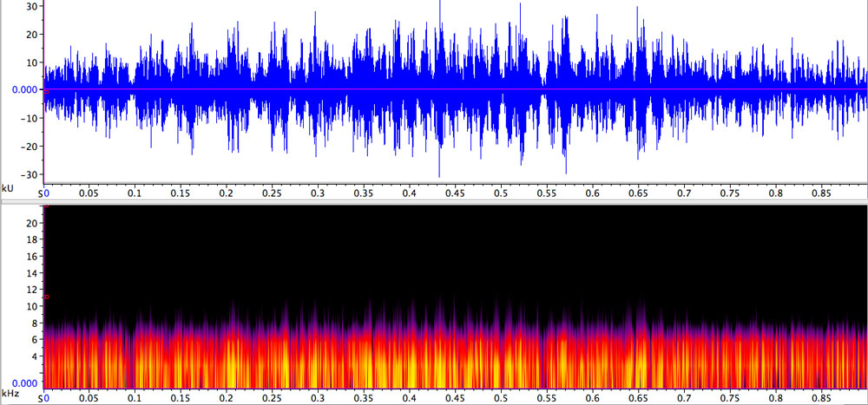Click the blue 0.000 label on frequency axis
The width and height of the screenshot is (868, 405).
[25, 382]
